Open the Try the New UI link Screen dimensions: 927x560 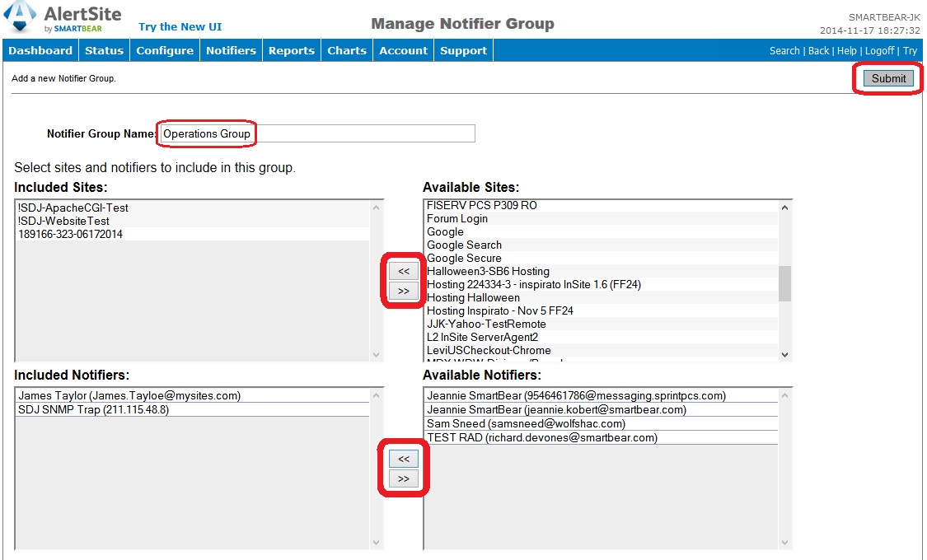coord(180,26)
